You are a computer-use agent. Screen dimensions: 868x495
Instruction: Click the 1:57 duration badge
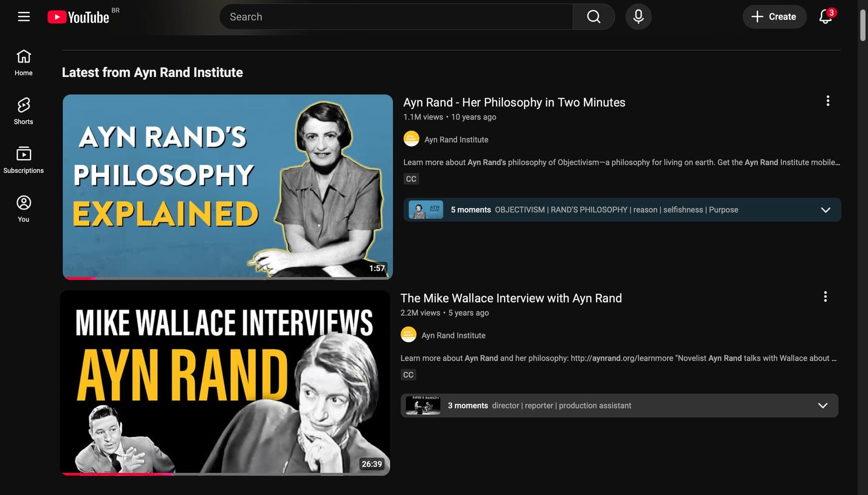click(x=377, y=268)
